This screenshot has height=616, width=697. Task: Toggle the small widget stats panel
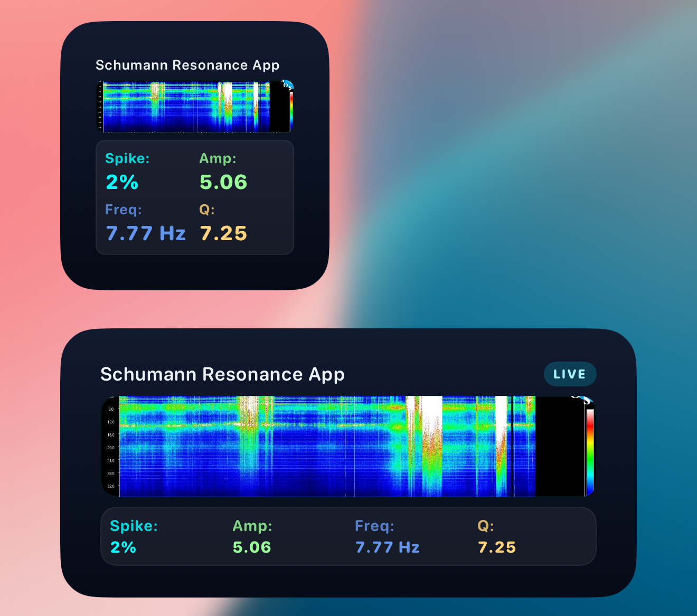195,196
